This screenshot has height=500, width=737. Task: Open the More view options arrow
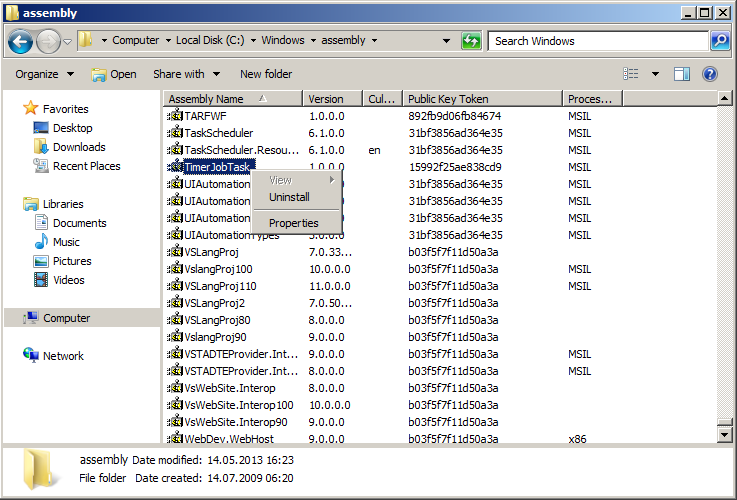[655, 74]
